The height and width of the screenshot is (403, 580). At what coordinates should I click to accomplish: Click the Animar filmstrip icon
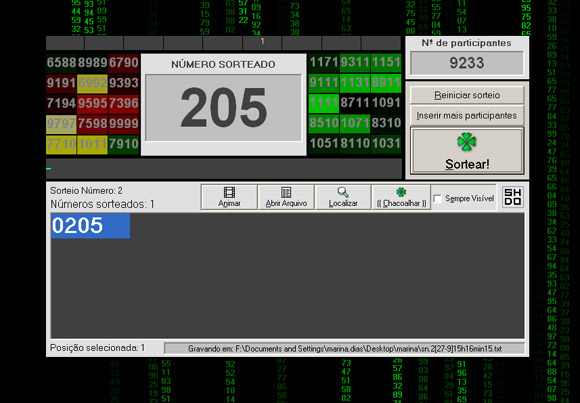click(x=229, y=192)
